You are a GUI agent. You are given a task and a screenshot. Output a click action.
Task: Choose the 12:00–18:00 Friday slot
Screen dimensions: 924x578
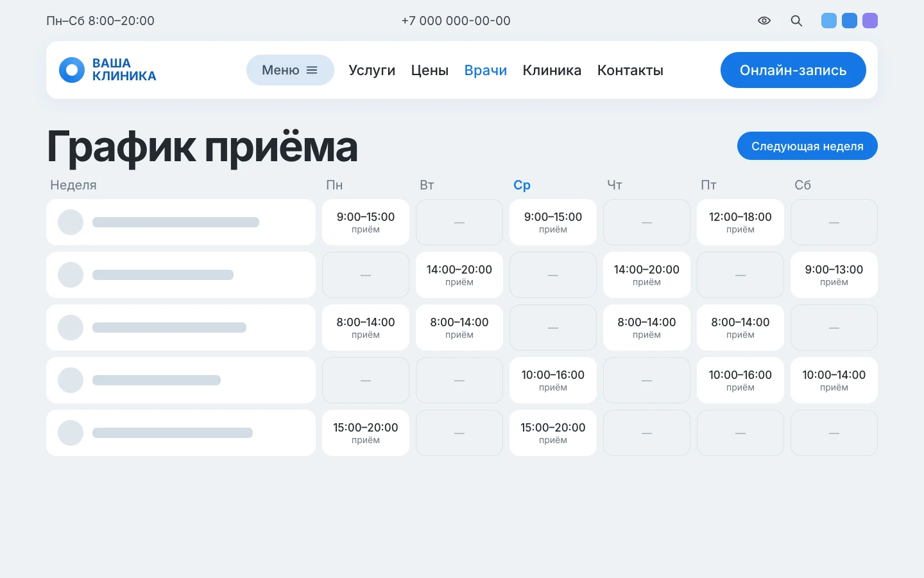(740, 222)
